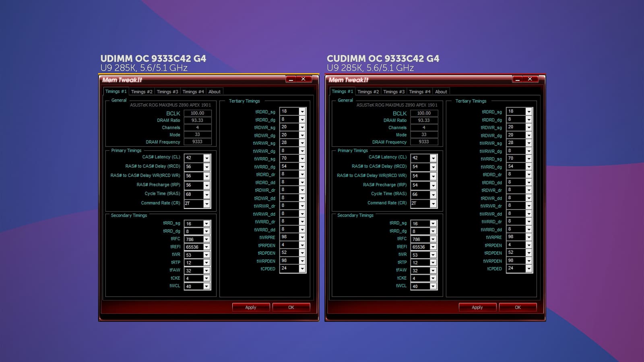Viewport: 644px width, 362px height.
Task: Expand Cycle Time (tRAS) dropdown in CUDIMM window
Action: tap(433, 195)
